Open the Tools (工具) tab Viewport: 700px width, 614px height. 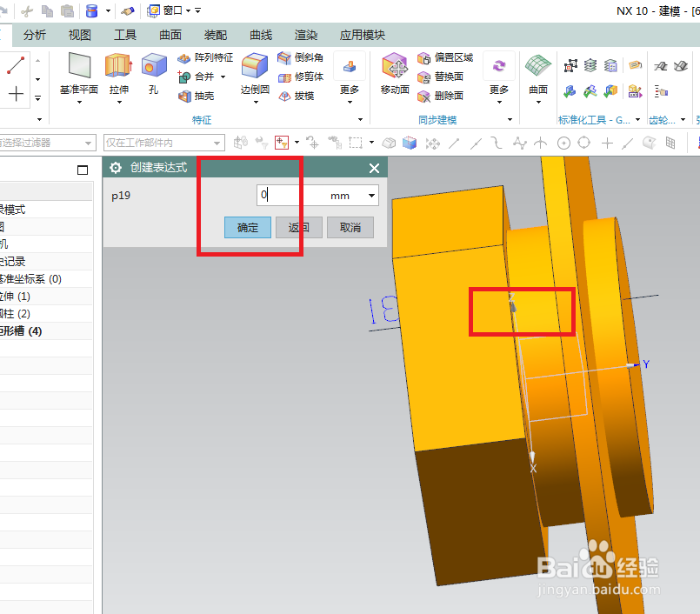(125, 35)
